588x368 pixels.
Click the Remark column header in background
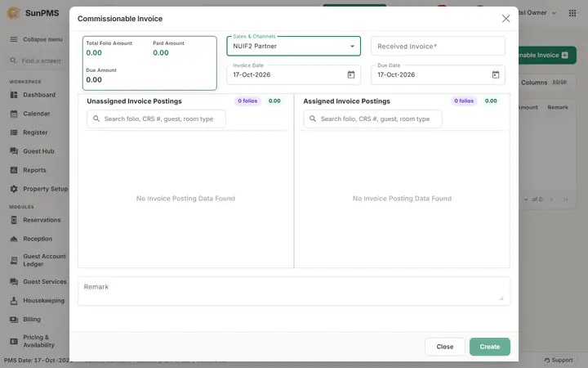[x=558, y=107]
